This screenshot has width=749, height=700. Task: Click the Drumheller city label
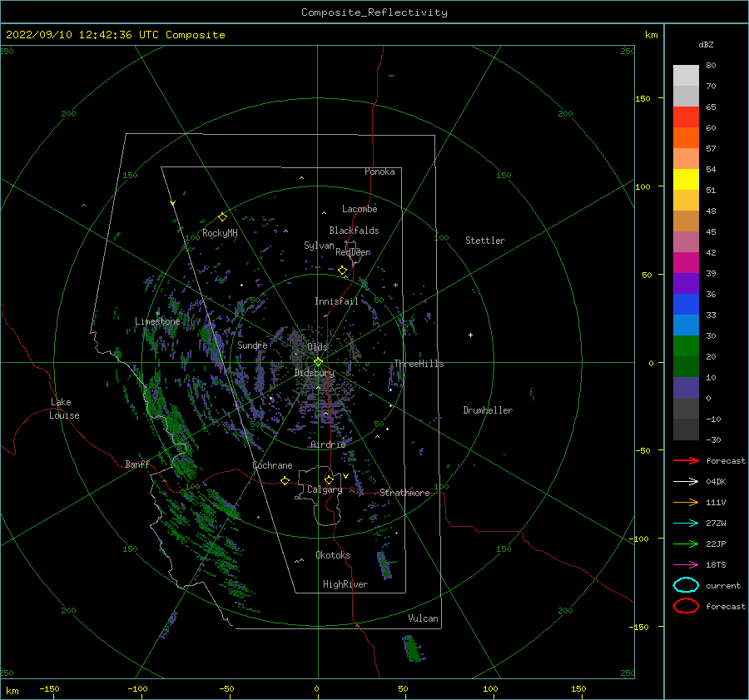[488, 410]
